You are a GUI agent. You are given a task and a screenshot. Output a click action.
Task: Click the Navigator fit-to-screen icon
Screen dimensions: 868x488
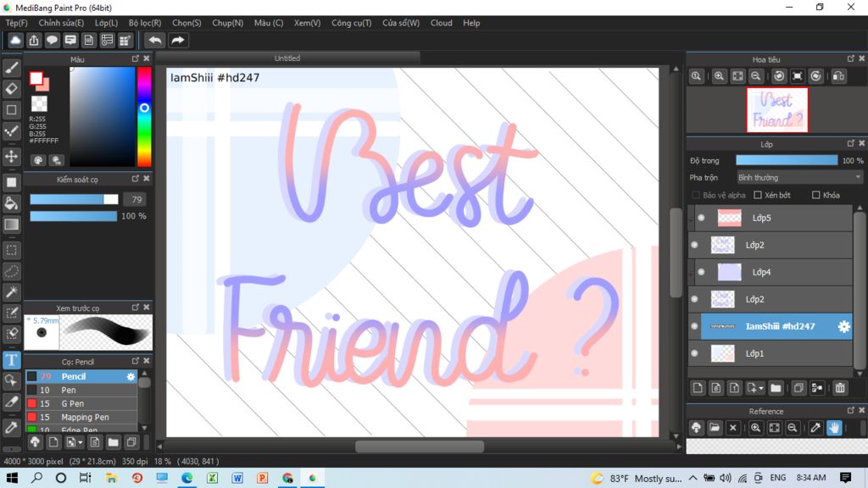tap(737, 76)
